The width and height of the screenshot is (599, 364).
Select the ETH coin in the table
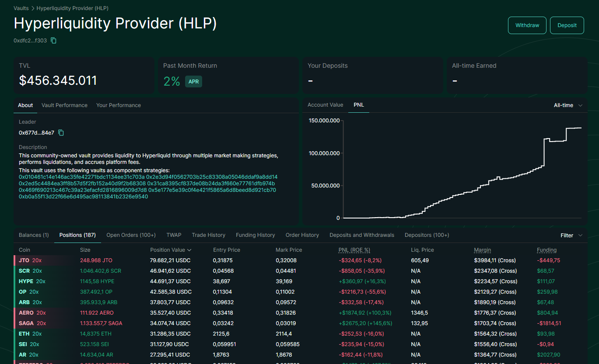pyautogui.click(x=24, y=334)
